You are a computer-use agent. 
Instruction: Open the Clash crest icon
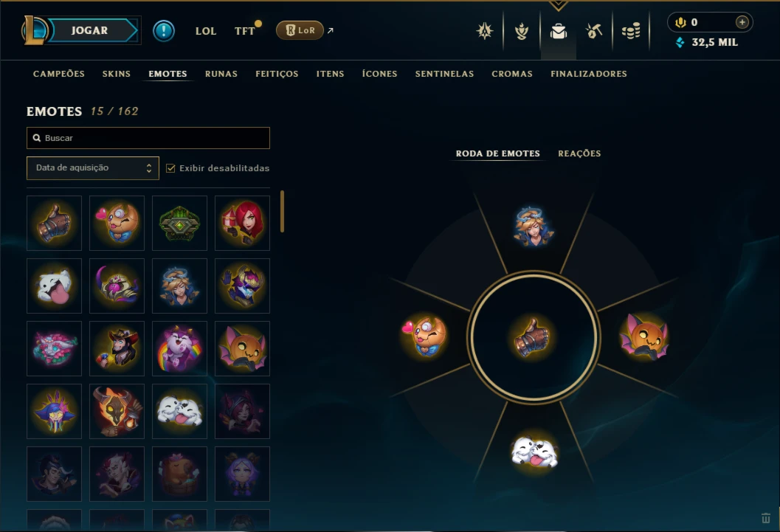(x=485, y=31)
